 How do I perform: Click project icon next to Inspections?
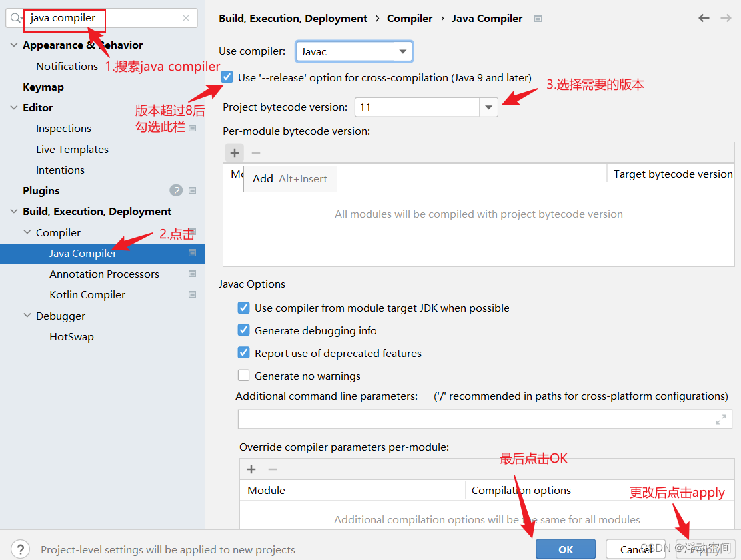point(193,128)
